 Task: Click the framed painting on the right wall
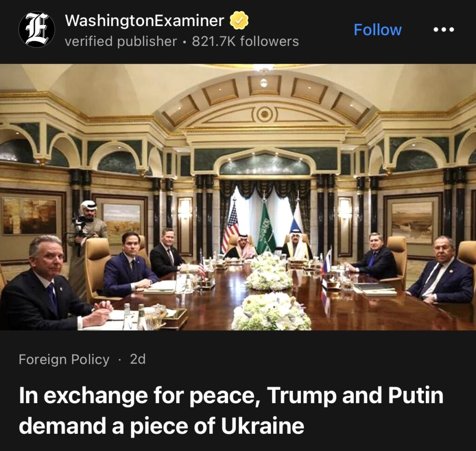point(412,223)
